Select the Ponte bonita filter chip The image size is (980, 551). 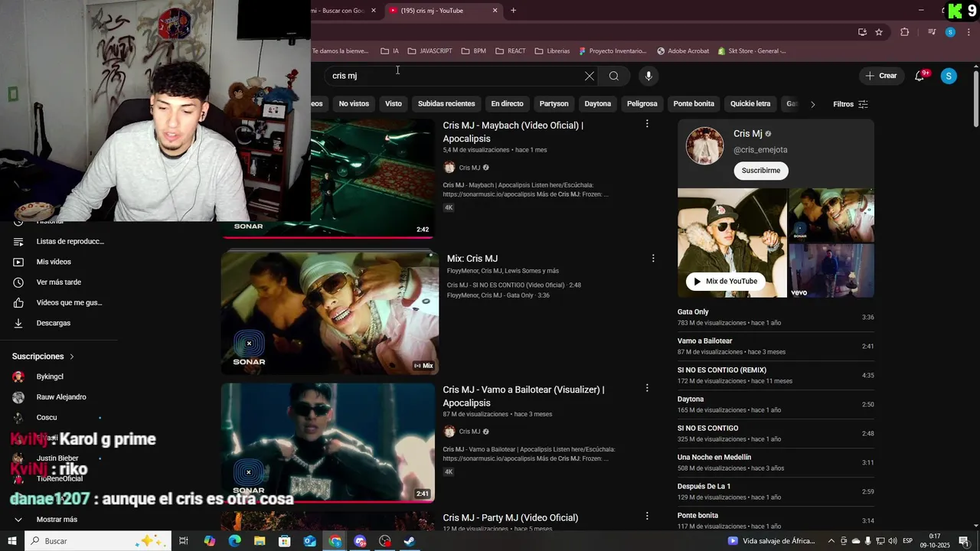coord(694,103)
